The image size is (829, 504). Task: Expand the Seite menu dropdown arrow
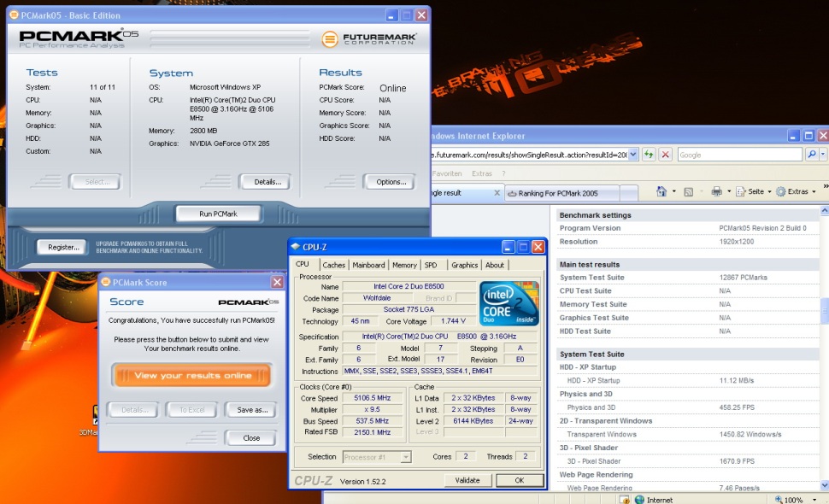769,191
